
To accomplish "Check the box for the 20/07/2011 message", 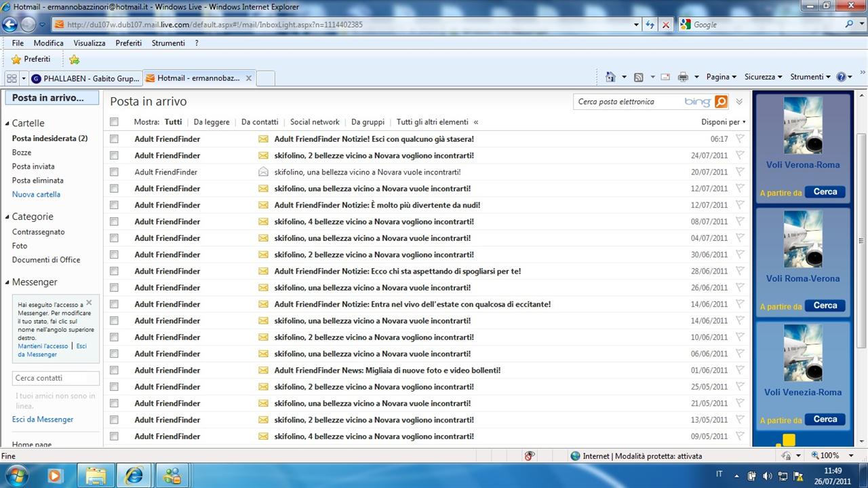I will (x=114, y=172).
